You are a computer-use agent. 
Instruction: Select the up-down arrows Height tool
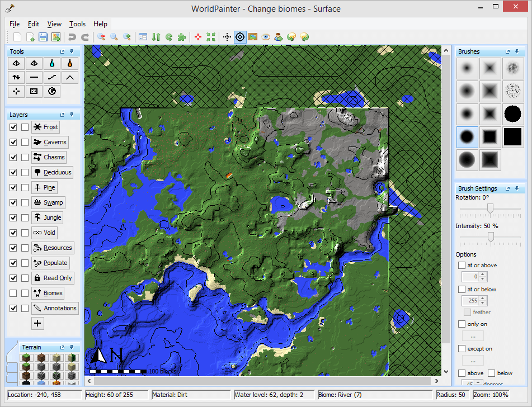pyautogui.click(x=16, y=77)
